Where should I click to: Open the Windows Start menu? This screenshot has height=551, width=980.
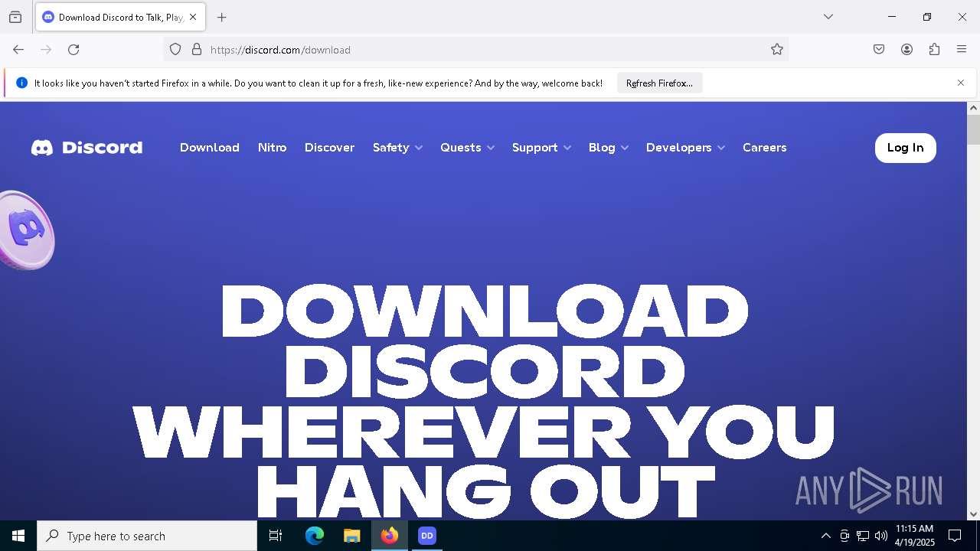(x=18, y=536)
